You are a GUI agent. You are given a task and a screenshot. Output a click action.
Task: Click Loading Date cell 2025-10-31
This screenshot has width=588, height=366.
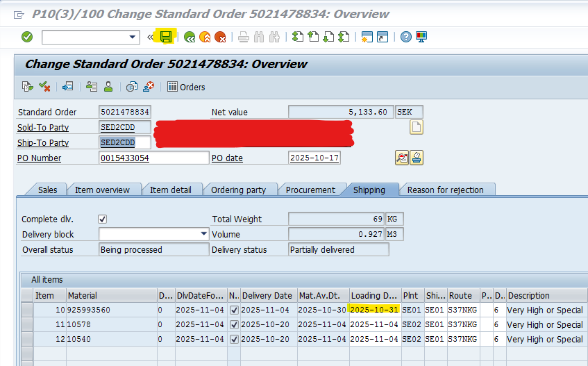tap(375, 310)
